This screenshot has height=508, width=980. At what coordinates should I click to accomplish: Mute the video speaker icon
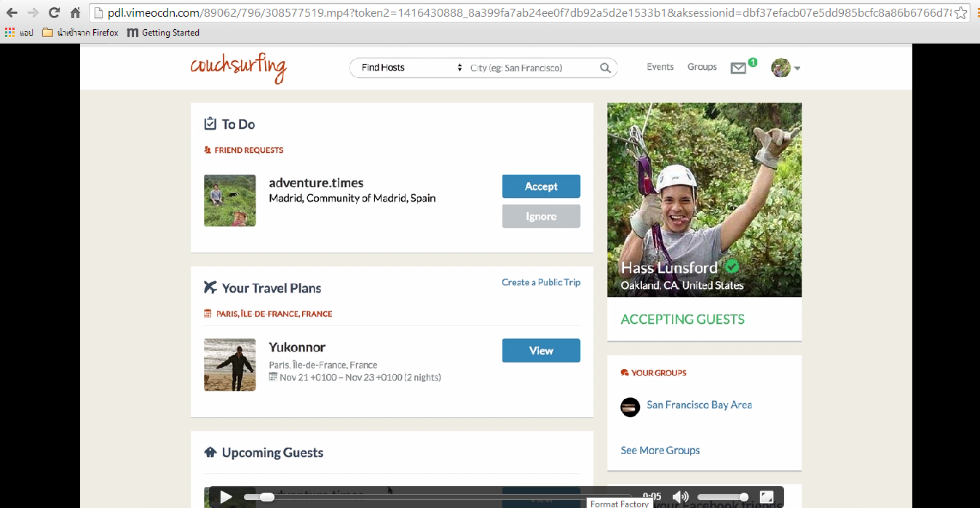[x=680, y=497]
